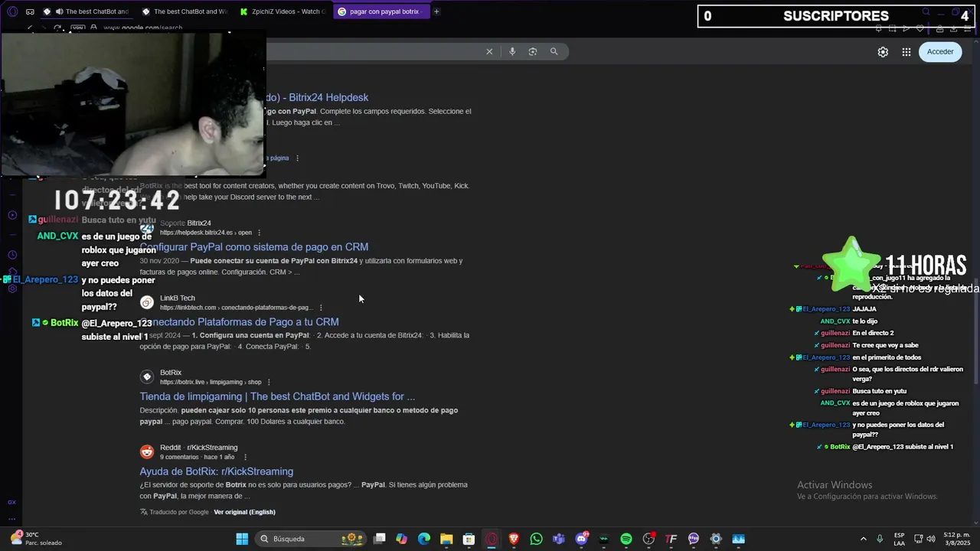Screen dimensions: 980x551
Task: Open File Explorer from the taskbar
Action: point(446,539)
